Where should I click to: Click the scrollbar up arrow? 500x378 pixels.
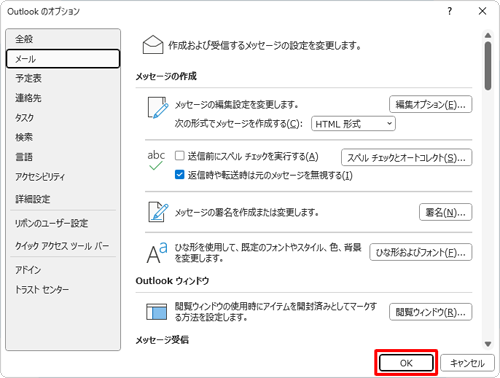(x=488, y=35)
